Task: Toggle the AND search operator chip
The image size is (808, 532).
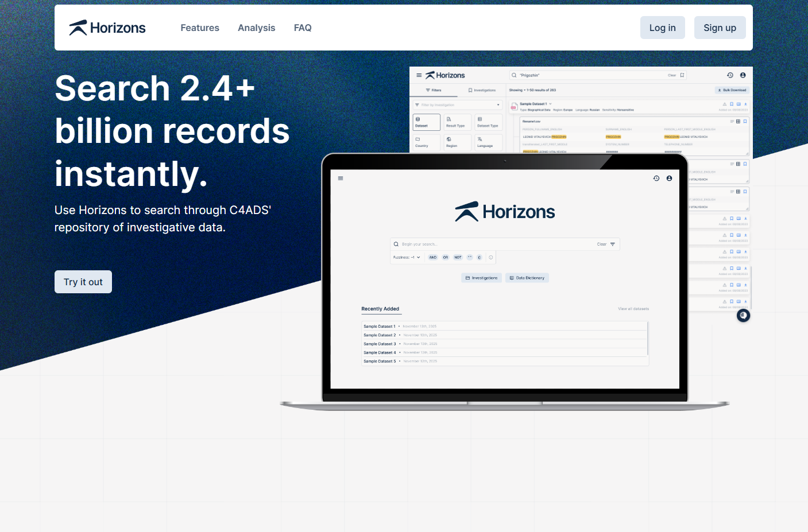Action: [433, 257]
